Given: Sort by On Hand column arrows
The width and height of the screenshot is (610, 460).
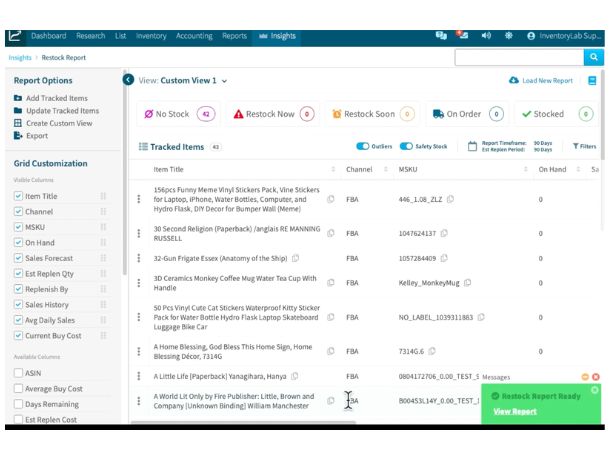Looking at the screenshot, I should pos(578,169).
